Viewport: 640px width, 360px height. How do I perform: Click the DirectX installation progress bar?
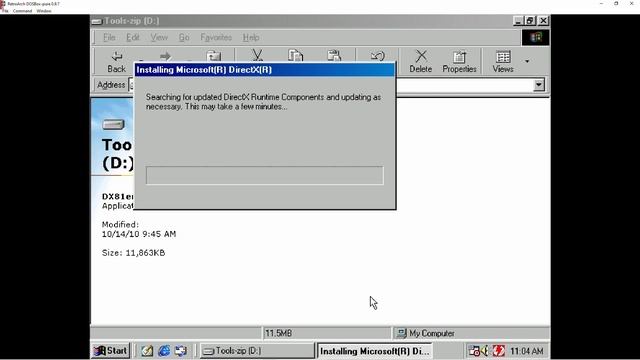pyautogui.click(x=265, y=175)
